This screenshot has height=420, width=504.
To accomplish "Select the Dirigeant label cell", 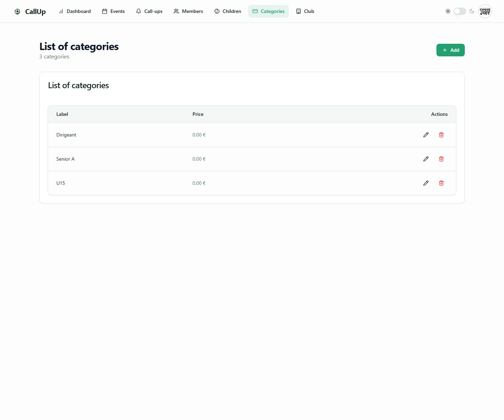I will coord(66,135).
